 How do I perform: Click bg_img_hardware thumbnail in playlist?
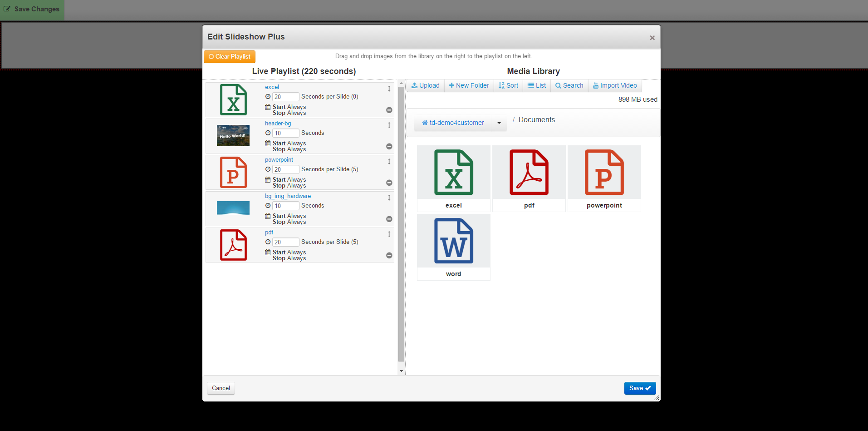click(x=233, y=208)
